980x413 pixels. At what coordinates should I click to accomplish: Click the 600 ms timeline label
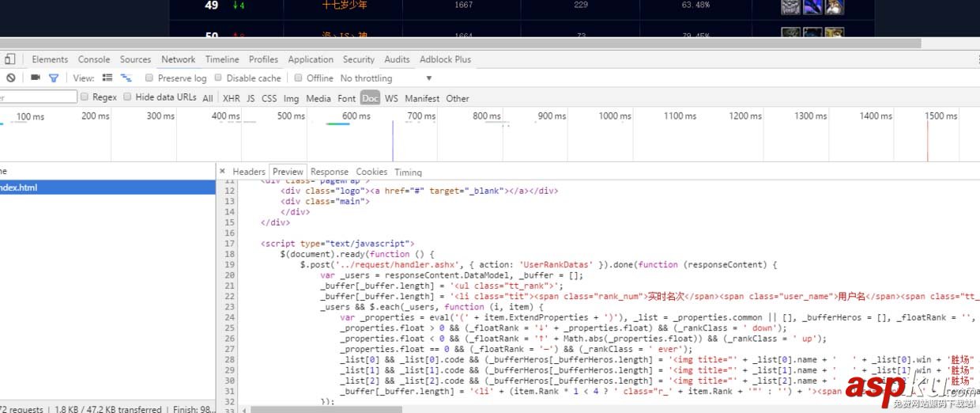point(356,116)
